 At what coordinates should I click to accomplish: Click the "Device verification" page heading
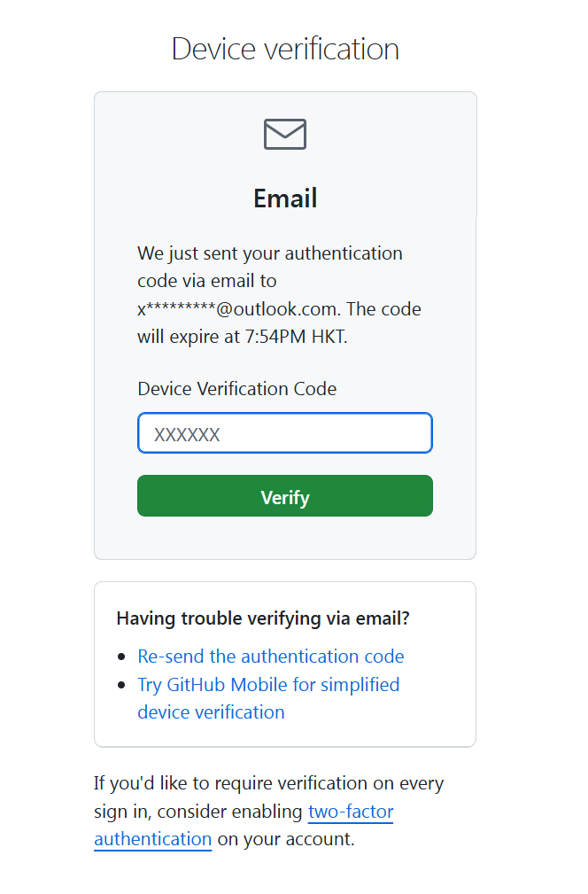pyautogui.click(x=285, y=48)
